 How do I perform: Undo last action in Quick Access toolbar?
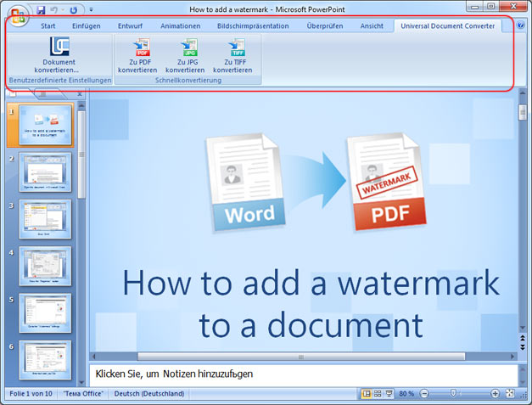point(53,10)
